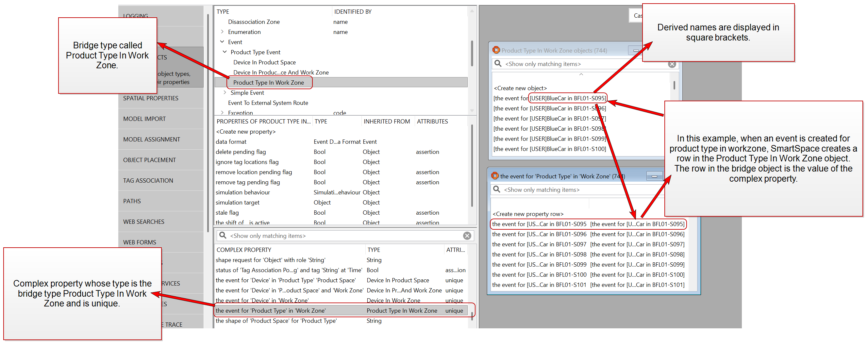The image size is (868, 345).
Task: Select simulation target property
Action: 341,202
